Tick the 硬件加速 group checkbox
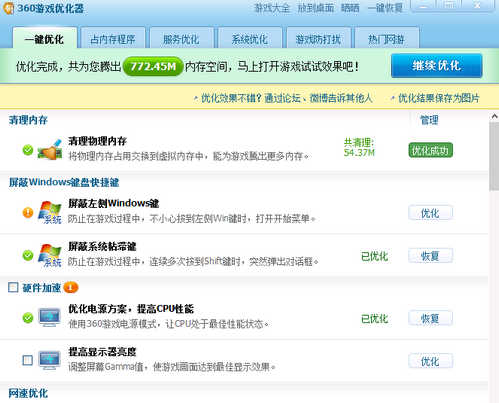 pyautogui.click(x=13, y=287)
